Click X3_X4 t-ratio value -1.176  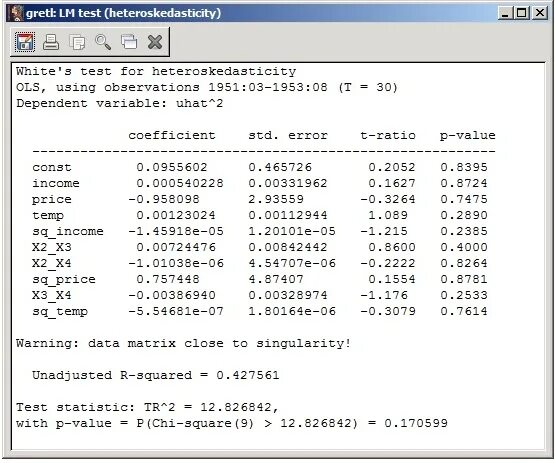[x=384, y=295]
